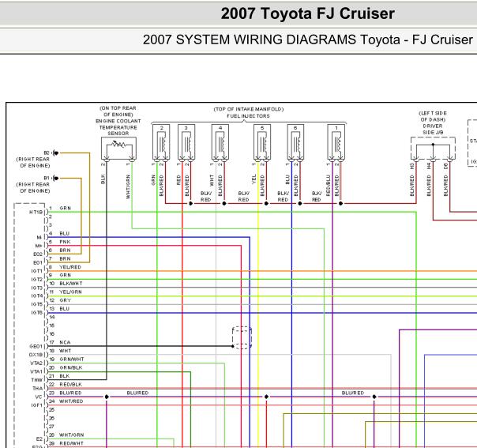Image resolution: width=477 pixels, height=448 pixels.
Task: Click the "(TOP OF INTAKE MANIFOLD)" note
Action: coord(249,109)
